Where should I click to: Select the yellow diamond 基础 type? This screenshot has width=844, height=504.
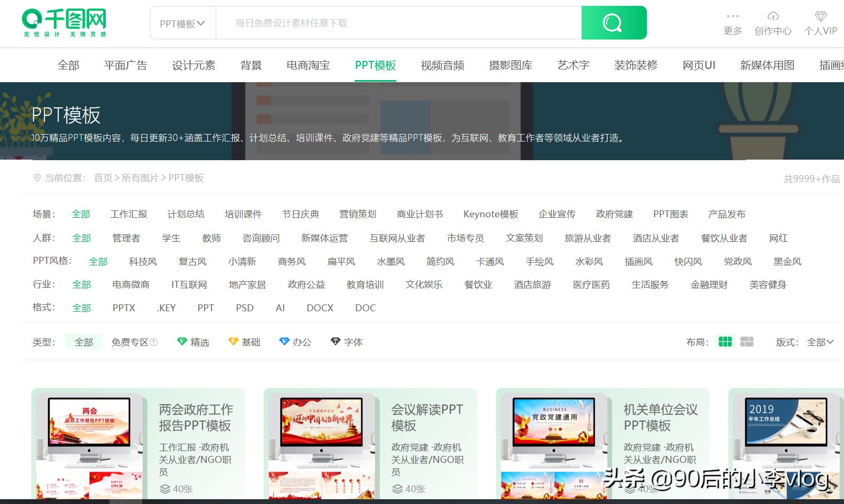coord(244,342)
